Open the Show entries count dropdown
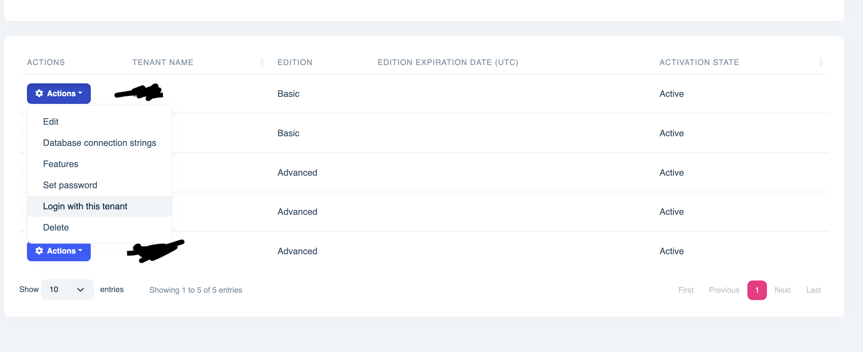Viewport: 868px width, 352px height. click(x=67, y=290)
